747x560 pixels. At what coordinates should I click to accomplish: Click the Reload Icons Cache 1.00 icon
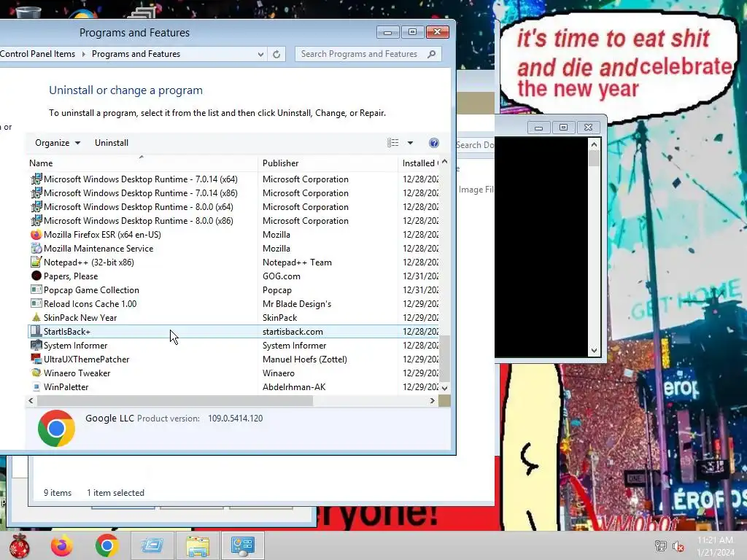pyautogui.click(x=36, y=303)
